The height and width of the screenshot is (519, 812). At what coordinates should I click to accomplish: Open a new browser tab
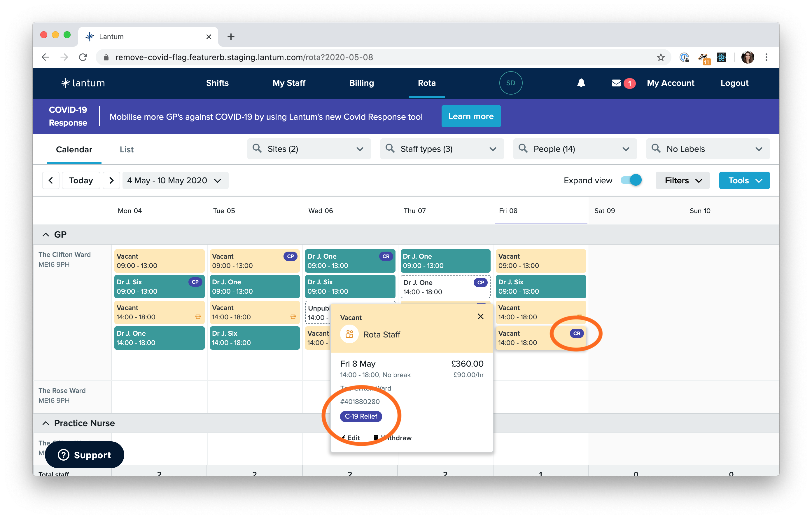(231, 37)
